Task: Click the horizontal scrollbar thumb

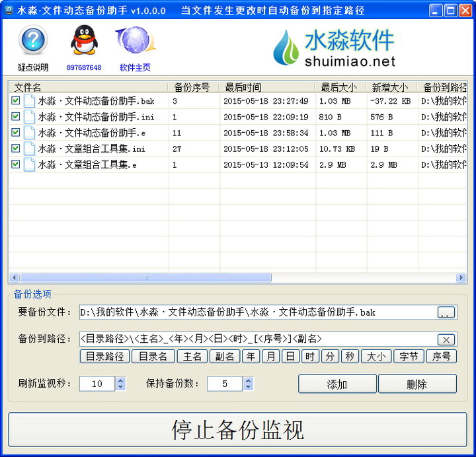Action: (x=145, y=277)
